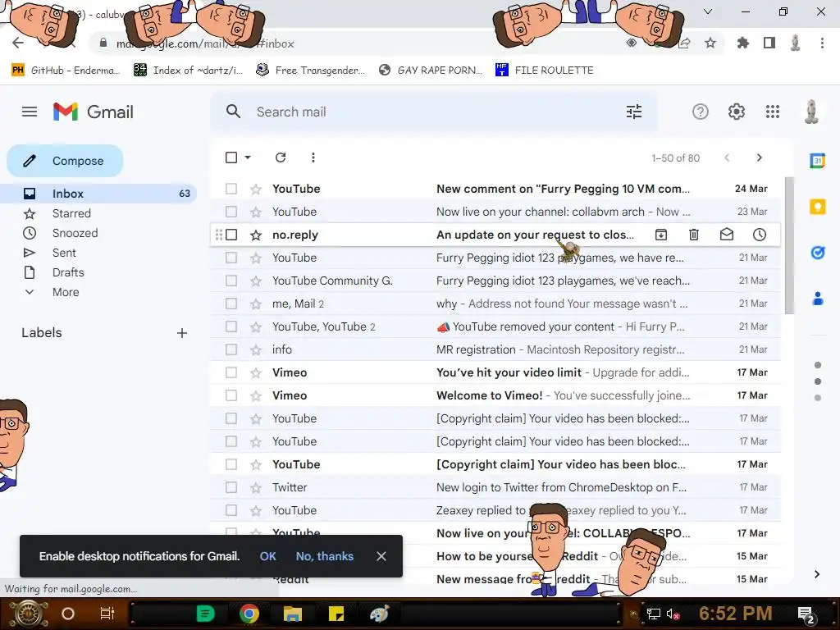This screenshot has height=630, width=840.
Task: Create a new label with plus icon
Action: (x=182, y=333)
